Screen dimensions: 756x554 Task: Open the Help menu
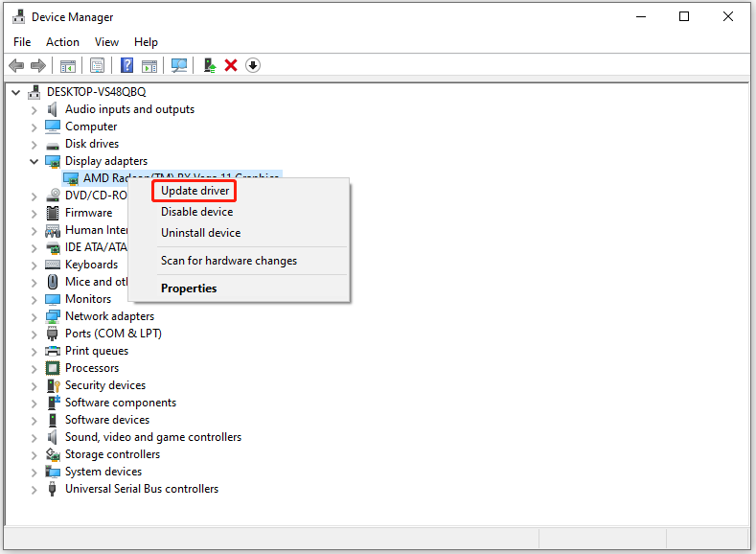(x=146, y=42)
